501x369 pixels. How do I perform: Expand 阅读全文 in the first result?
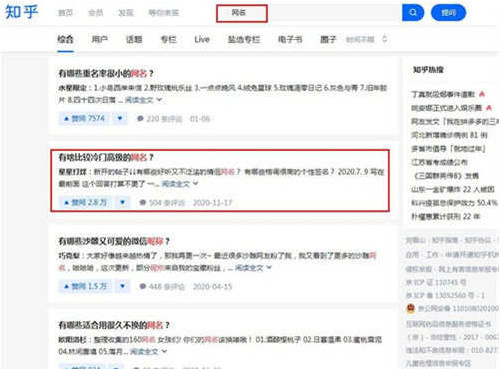143,100
